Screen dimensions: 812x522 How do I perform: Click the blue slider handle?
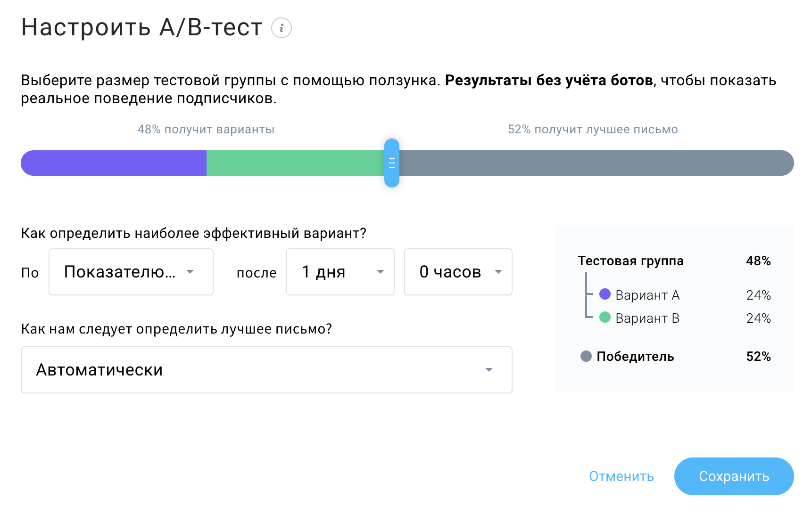(392, 163)
